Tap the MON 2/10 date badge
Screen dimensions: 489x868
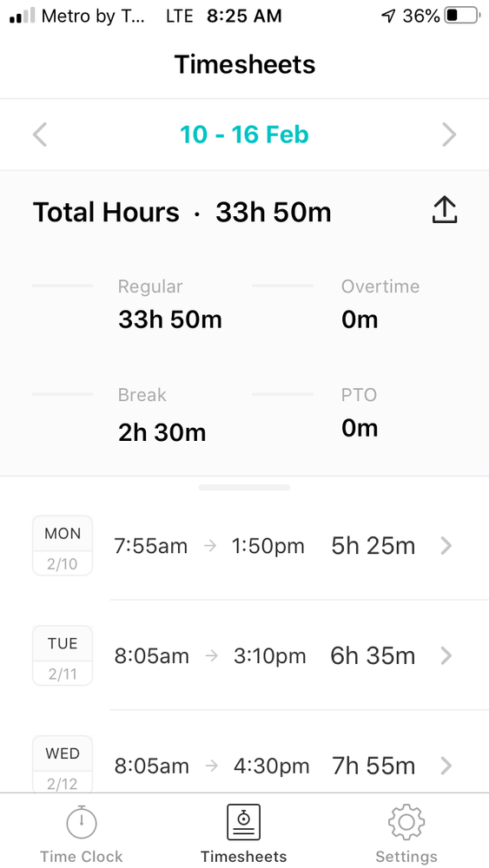(x=63, y=546)
